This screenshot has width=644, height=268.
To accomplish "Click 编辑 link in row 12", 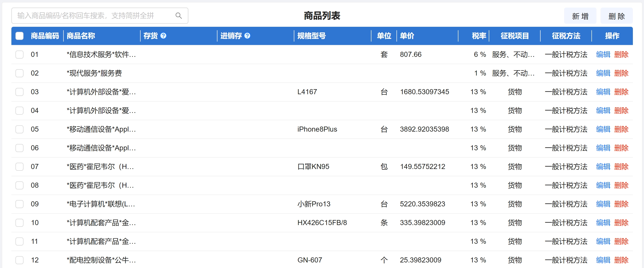I will click(x=603, y=260).
